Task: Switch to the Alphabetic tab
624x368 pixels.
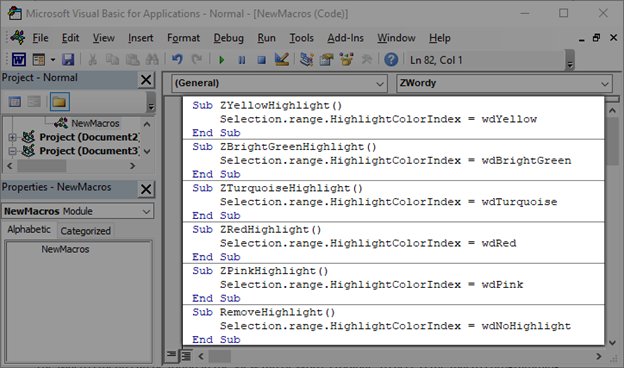Action: pos(29,230)
